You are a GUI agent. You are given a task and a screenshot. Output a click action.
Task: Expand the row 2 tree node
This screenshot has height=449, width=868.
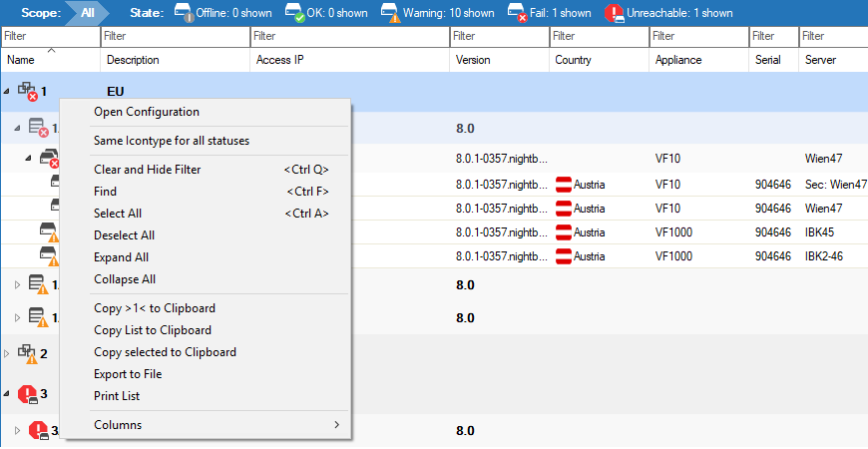click(7, 354)
